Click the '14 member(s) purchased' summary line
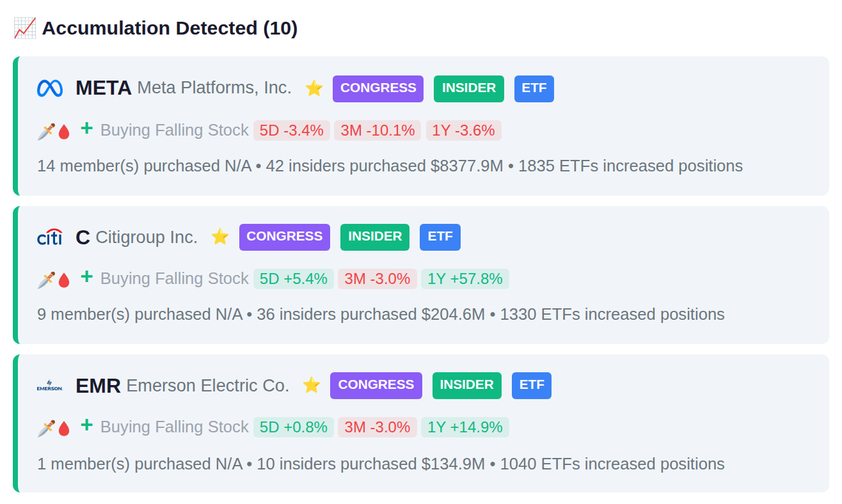 (390, 166)
